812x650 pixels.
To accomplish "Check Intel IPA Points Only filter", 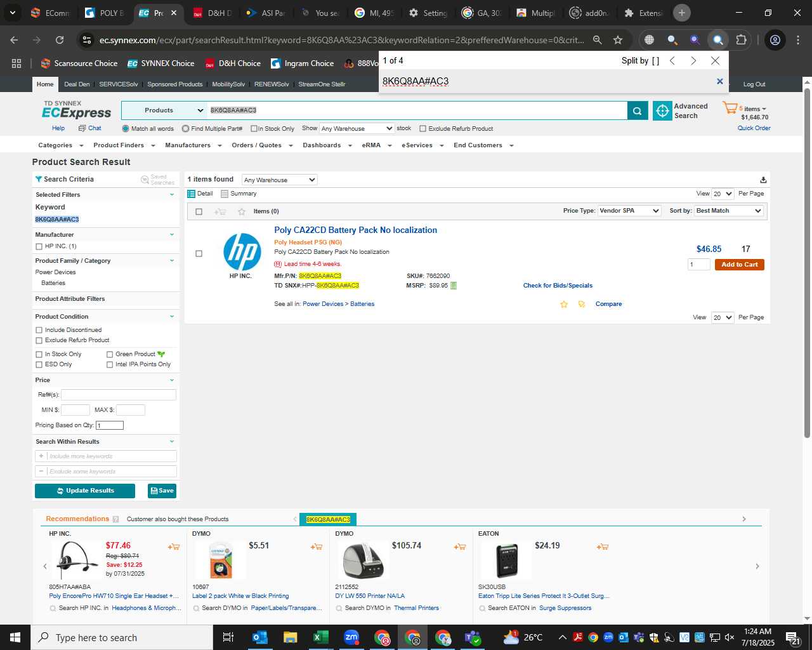I will [110, 364].
